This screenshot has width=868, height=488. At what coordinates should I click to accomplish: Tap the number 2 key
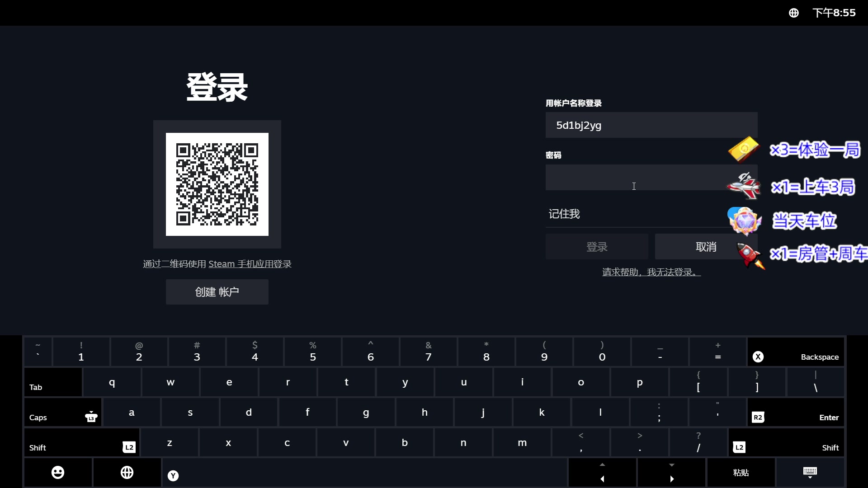pyautogui.click(x=139, y=352)
